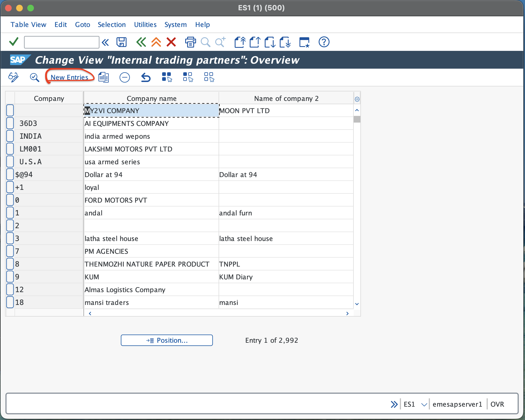Open the Help menu
Screen dimensions: 525x420
tap(202, 24)
